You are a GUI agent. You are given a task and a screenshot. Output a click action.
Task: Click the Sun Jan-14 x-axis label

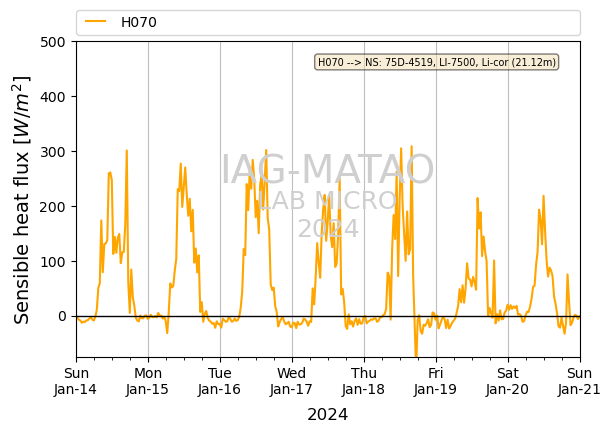point(76,381)
